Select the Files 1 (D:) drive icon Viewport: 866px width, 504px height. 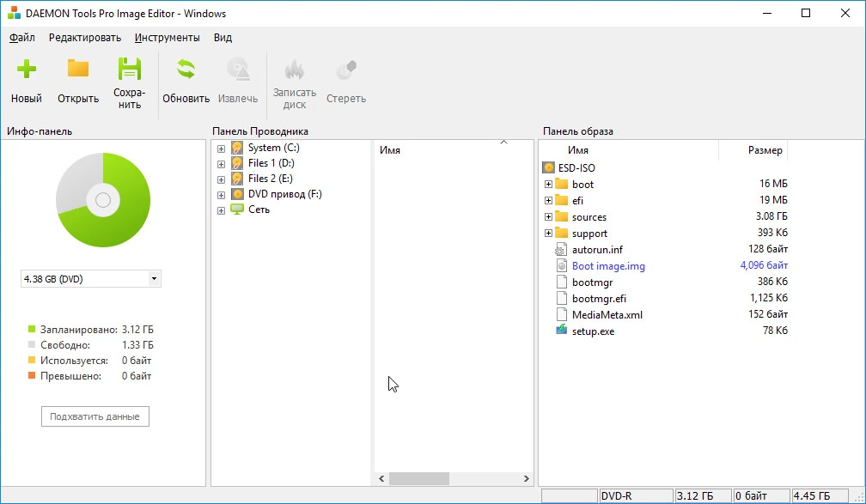(x=237, y=163)
